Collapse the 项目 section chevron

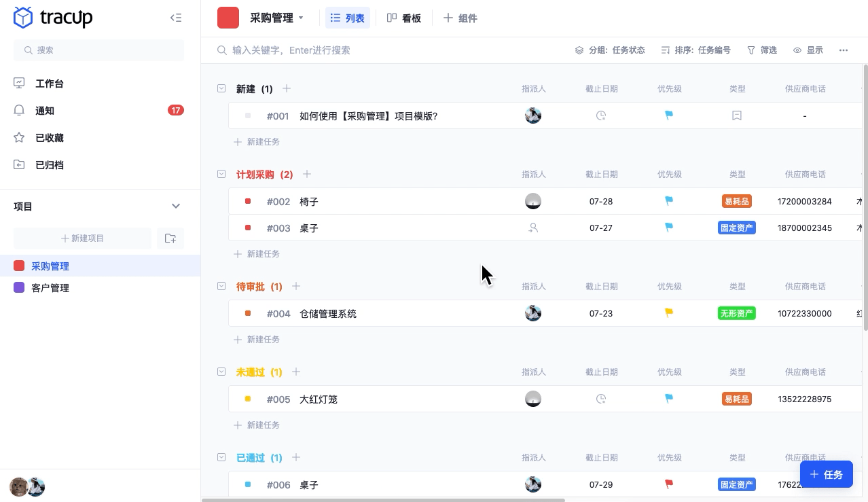point(176,206)
